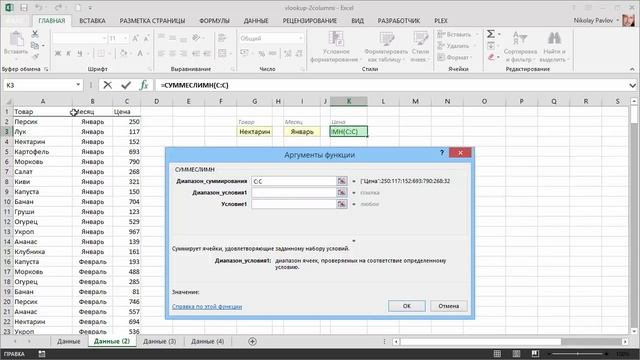Add a new sheet with the plus icon
Viewport: 640px width, 360px height.
[x=252, y=341]
